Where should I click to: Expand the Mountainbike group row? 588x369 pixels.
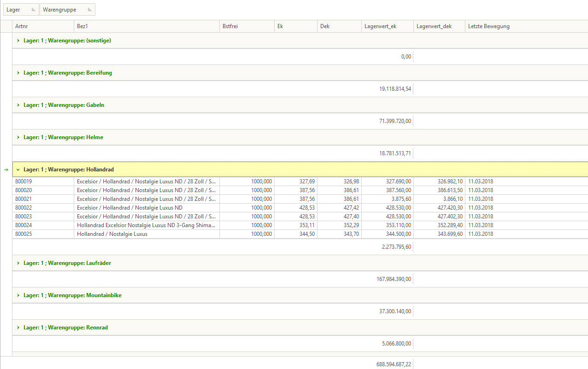(18, 295)
